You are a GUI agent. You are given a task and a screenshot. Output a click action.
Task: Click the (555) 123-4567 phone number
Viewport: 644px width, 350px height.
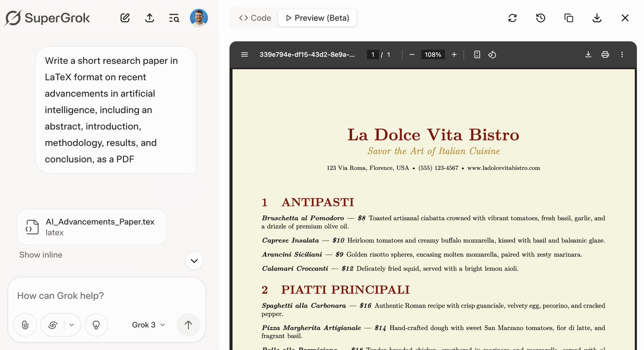[x=438, y=168]
